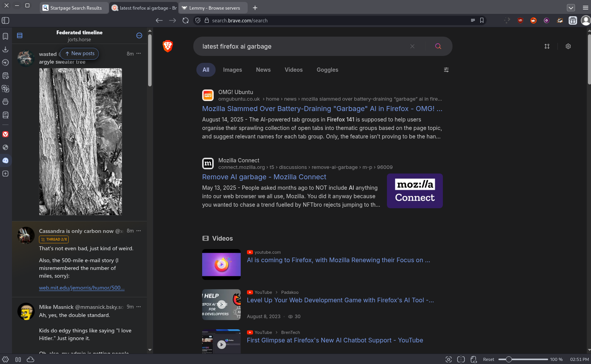Adjust the page zoom slider

(509, 359)
